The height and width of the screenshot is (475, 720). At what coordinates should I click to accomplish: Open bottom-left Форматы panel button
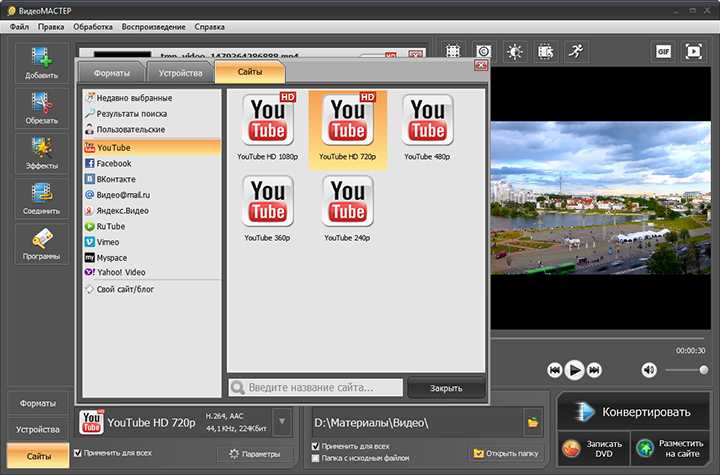38,403
